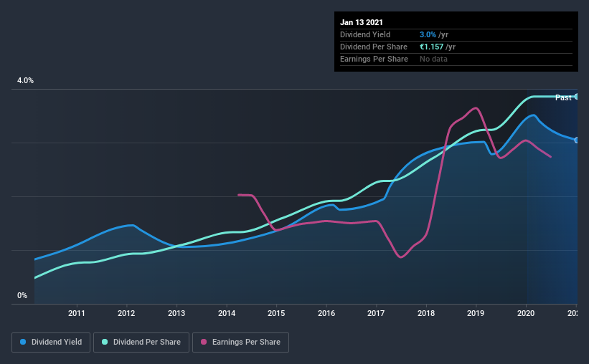Click the Past label on chart
Screen dimensions: 589x364
click(x=563, y=97)
